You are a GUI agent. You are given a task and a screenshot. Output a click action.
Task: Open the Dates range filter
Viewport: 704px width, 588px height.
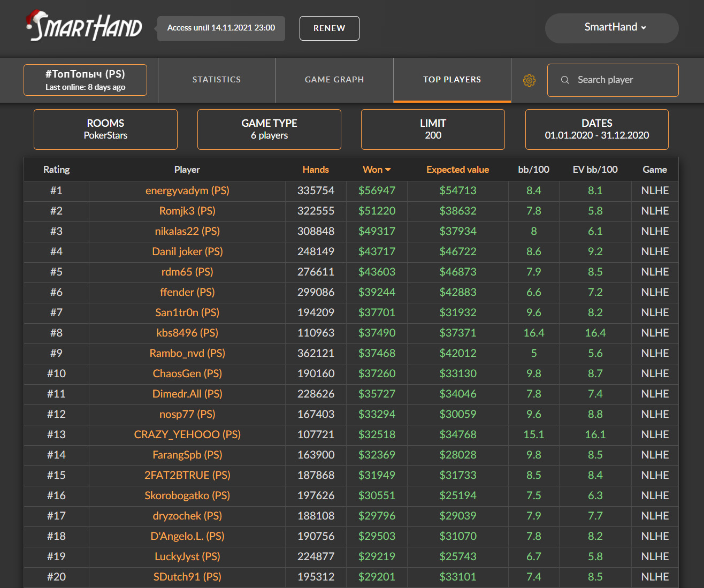tap(596, 129)
